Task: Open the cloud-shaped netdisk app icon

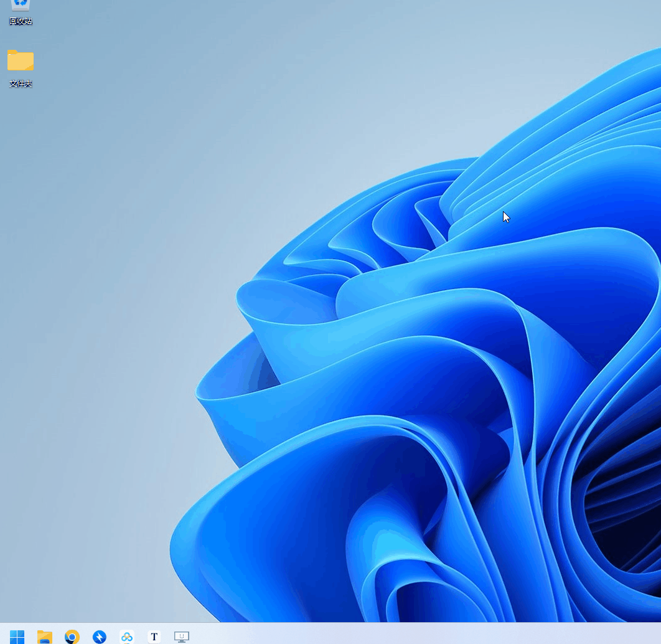Action: (x=127, y=636)
